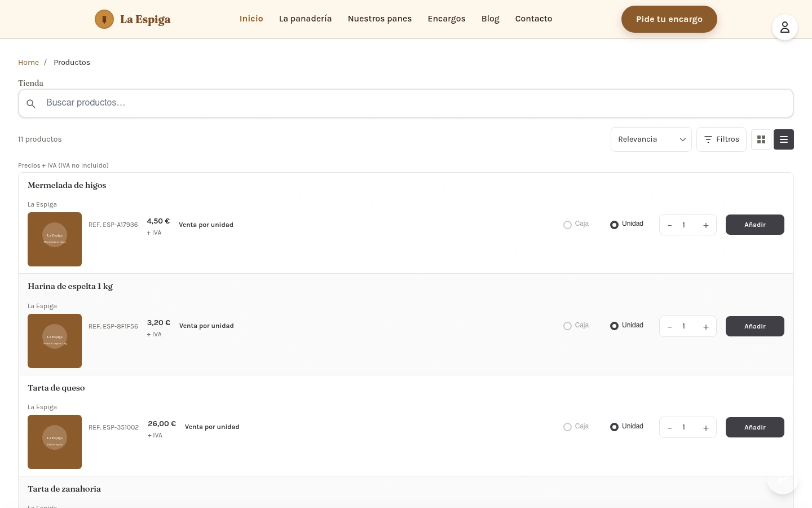
Task: Open the Filtros filter panel
Action: pos(721,139)
